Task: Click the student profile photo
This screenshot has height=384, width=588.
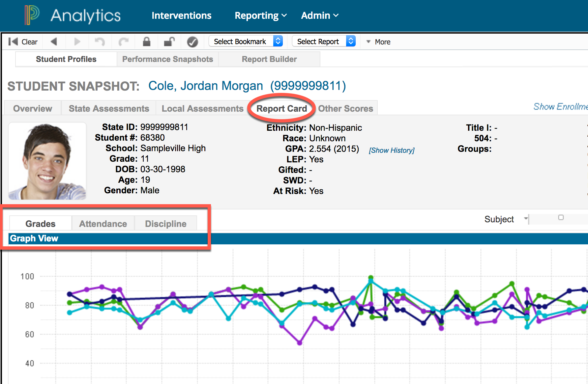Action: pos(47,161)
